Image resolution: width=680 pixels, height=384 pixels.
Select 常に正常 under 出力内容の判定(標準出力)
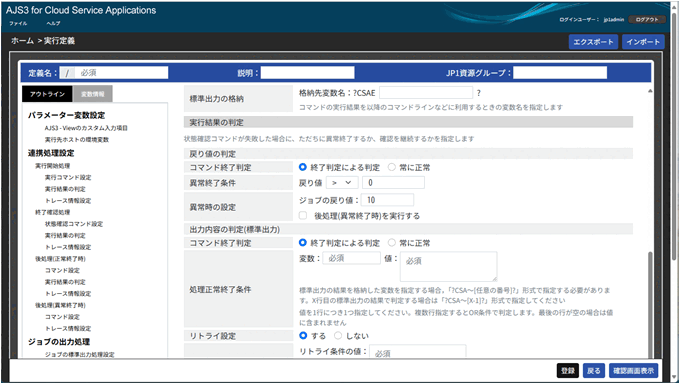(x=392, y=243)
